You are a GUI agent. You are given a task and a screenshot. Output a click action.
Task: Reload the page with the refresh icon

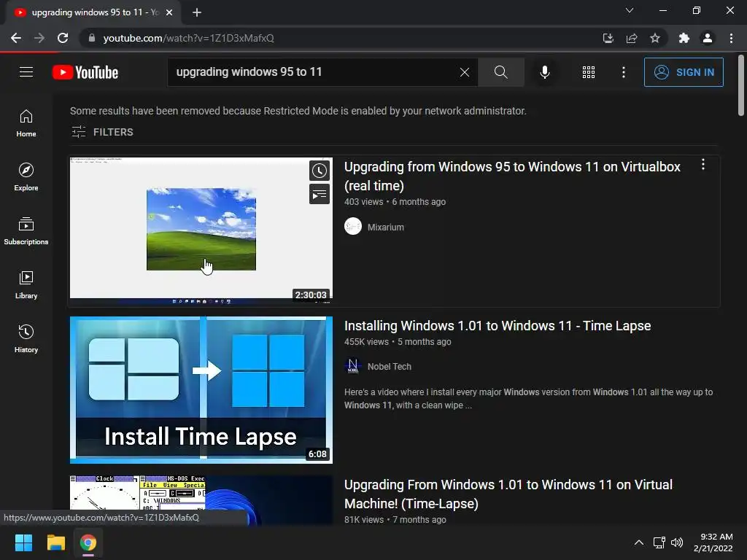click(63, 38)
